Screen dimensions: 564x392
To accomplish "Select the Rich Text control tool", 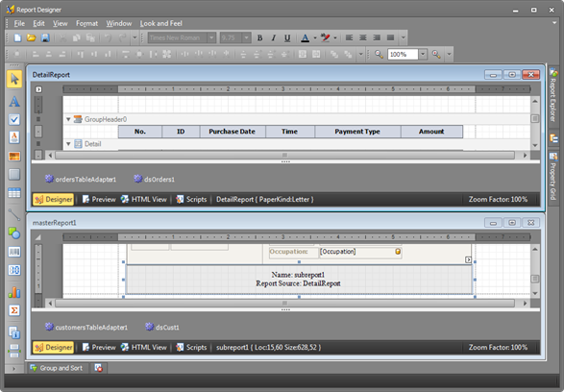I will click(x=14, y=137).
